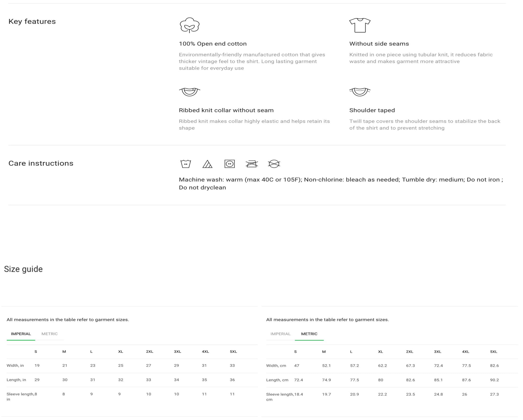This screenshot has height=420, width=523.
Task: Click the shoulder taped collar icon
Action: tap(360, 92)
